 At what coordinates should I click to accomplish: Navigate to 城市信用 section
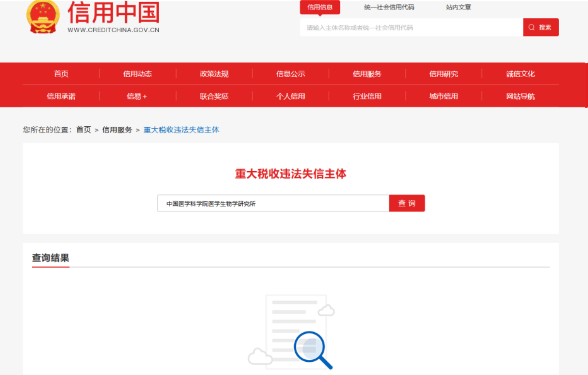444,96
